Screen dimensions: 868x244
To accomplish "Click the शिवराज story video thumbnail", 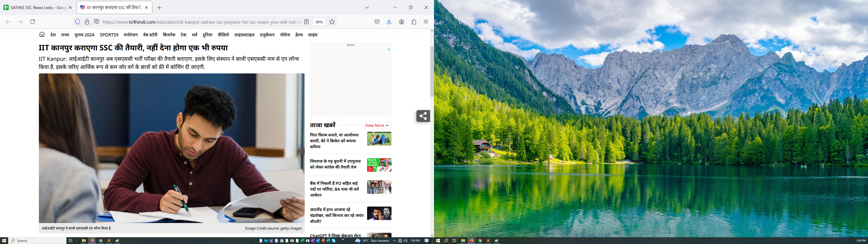I will coord(379,165).
